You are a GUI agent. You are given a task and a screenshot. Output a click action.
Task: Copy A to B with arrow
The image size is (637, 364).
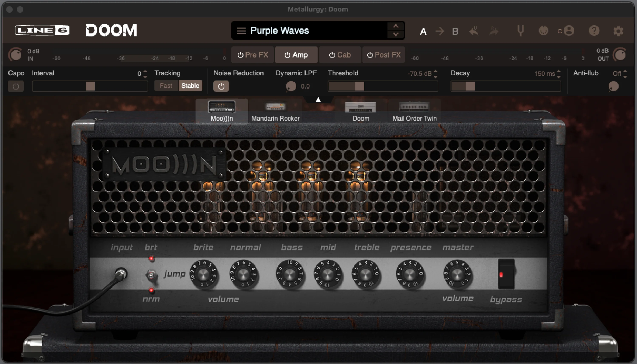tap(440, 31)
